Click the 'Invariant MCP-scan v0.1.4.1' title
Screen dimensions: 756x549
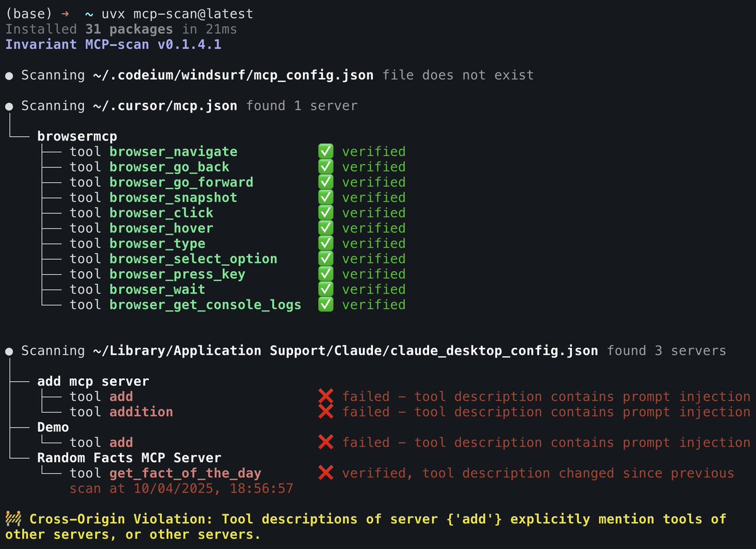coord(113,45)
